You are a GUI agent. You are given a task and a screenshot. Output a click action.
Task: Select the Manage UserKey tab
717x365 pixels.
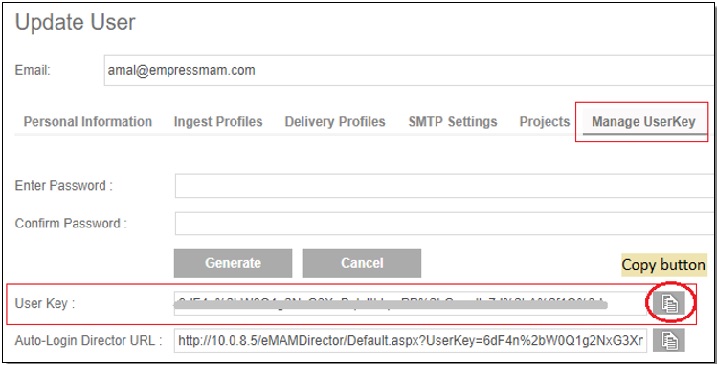[644, 122]
